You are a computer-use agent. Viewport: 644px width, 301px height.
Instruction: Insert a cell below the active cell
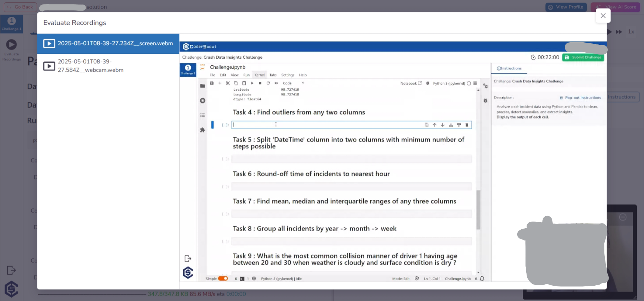point(459,125)
